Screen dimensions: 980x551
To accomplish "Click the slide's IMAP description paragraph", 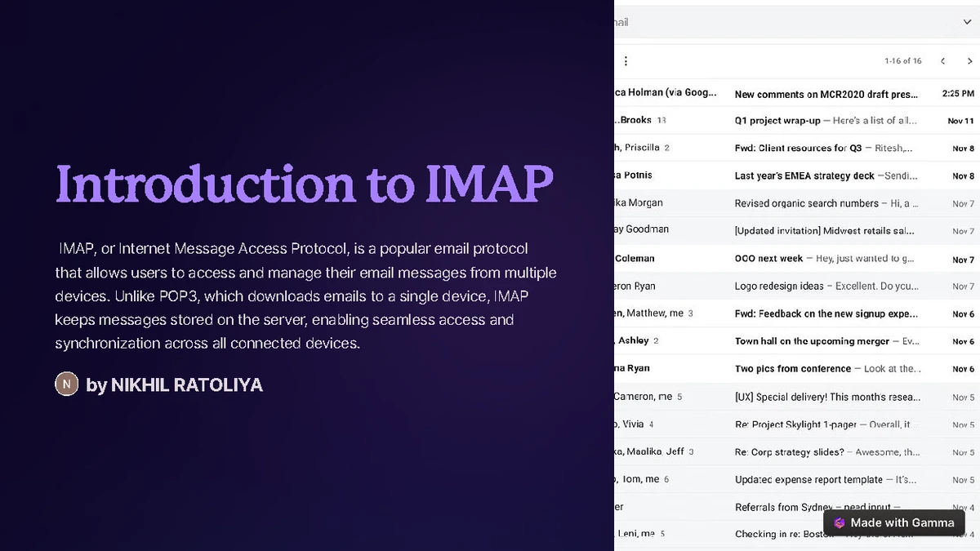I will tap(306, 295).
